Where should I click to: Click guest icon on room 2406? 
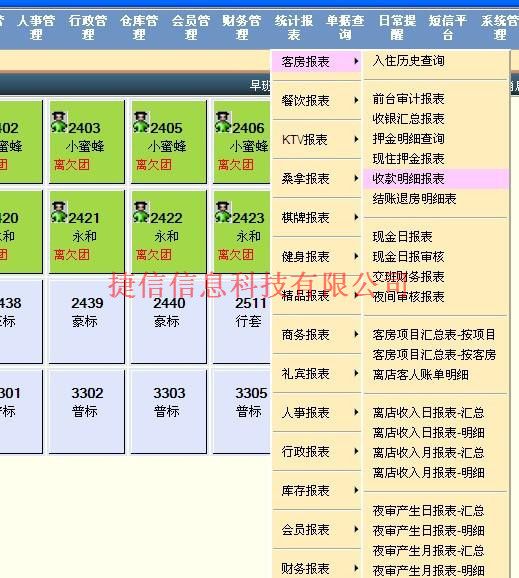(223, 122)
